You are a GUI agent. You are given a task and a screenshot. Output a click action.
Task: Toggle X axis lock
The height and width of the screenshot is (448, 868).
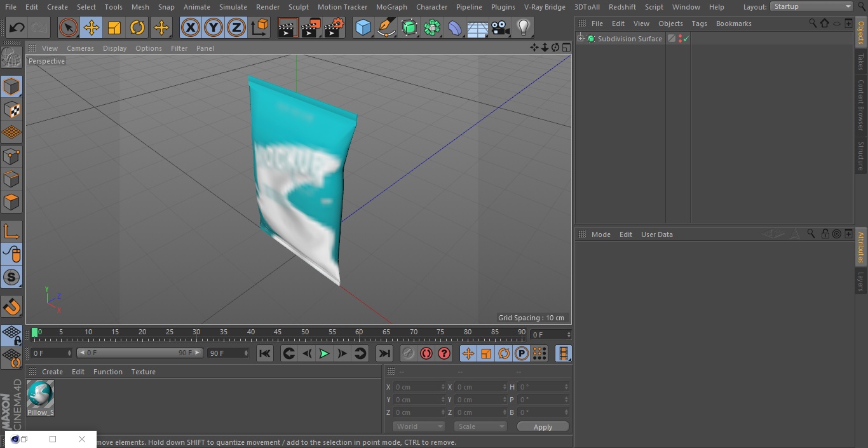(x=190, y=27)
